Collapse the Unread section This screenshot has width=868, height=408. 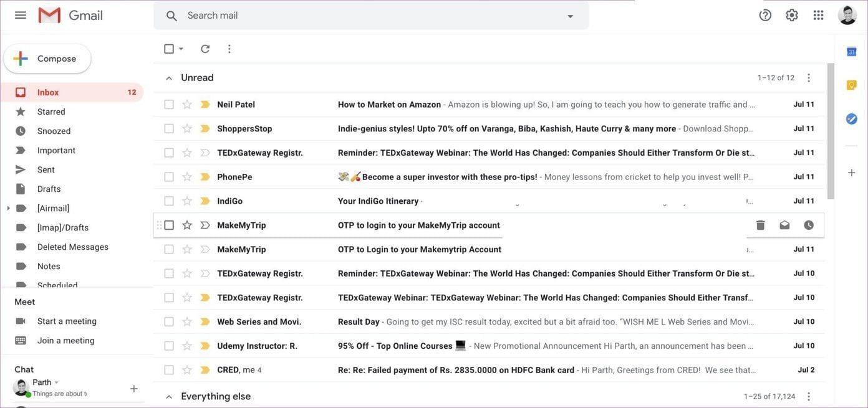pos(169,78)
